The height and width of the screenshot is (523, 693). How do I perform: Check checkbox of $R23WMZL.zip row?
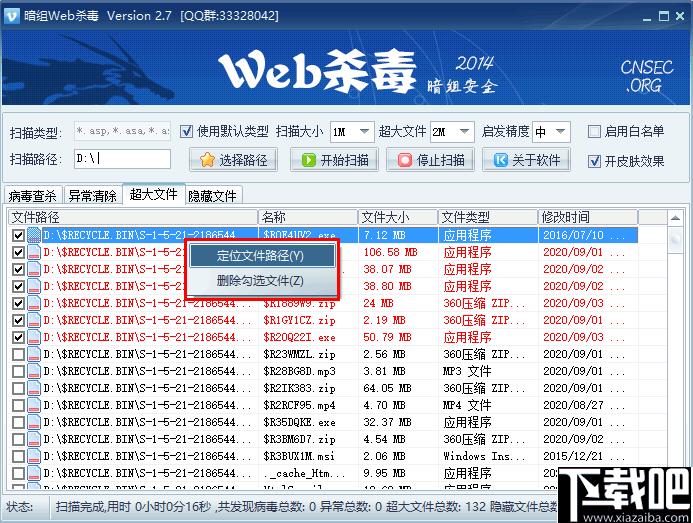coord(18,355)
